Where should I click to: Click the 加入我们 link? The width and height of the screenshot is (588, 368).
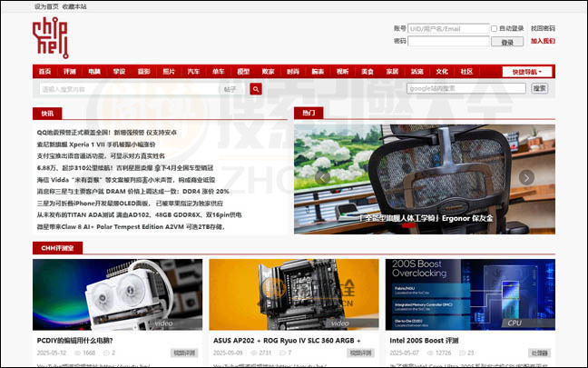tap(543, 41)
